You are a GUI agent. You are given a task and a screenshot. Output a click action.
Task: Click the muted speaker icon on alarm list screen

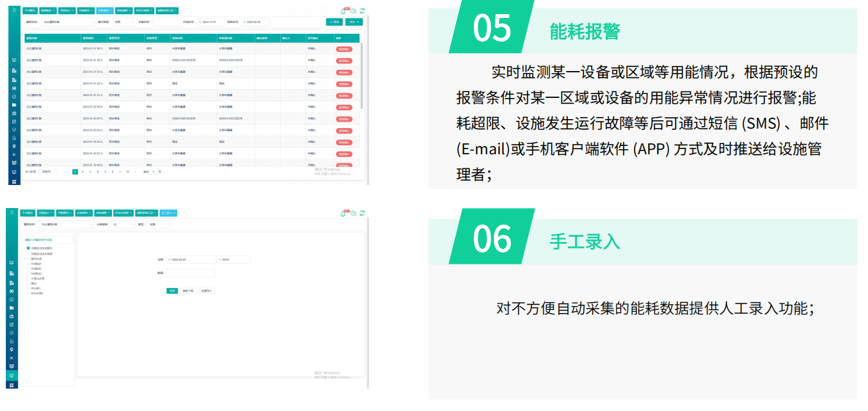coord(353,11)
